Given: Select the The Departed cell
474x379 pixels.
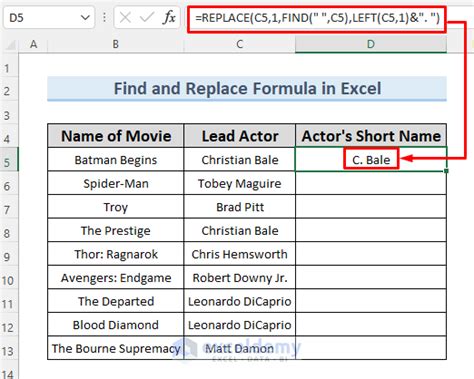Looking at the screenshot, I should (116, 301).
